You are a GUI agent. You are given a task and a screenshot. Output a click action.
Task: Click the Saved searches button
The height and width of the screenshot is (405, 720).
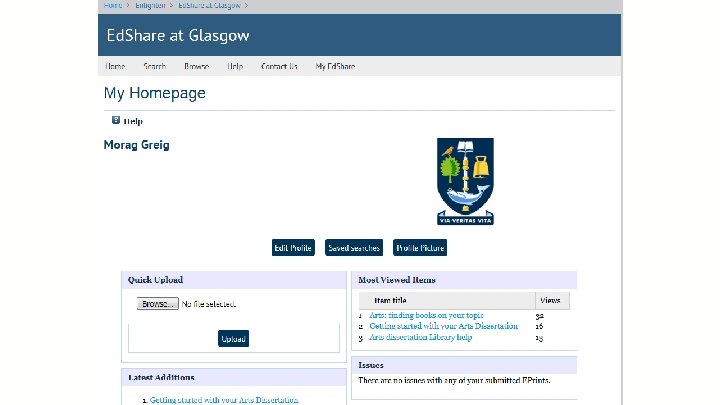pyautogui.click(x=354, y=248)
